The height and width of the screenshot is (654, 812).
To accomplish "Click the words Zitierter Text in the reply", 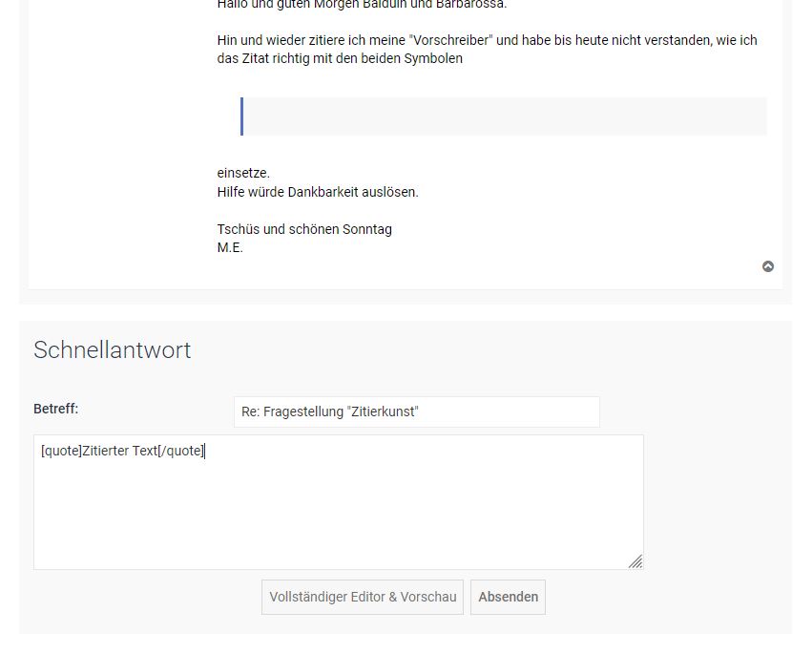I will pos(120,451).
